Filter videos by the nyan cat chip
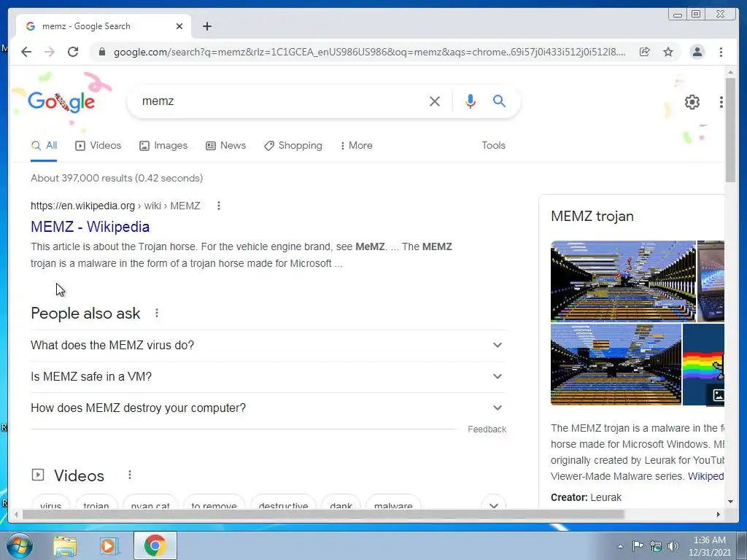Image resolution: width=747 pixels, height=560 pixels. click(x=150, y=505)
